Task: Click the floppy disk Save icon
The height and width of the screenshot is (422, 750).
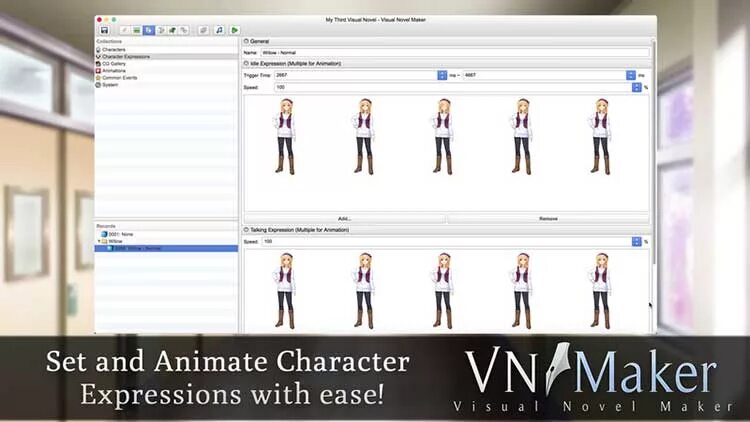Action: (x=104, y=30)
